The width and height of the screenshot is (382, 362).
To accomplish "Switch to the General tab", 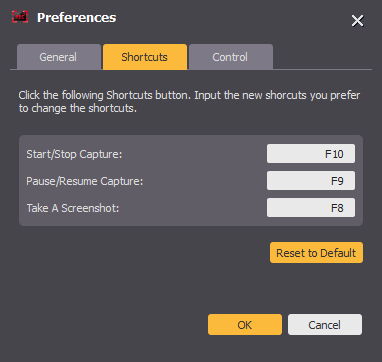I will click(x=58, y=57).
